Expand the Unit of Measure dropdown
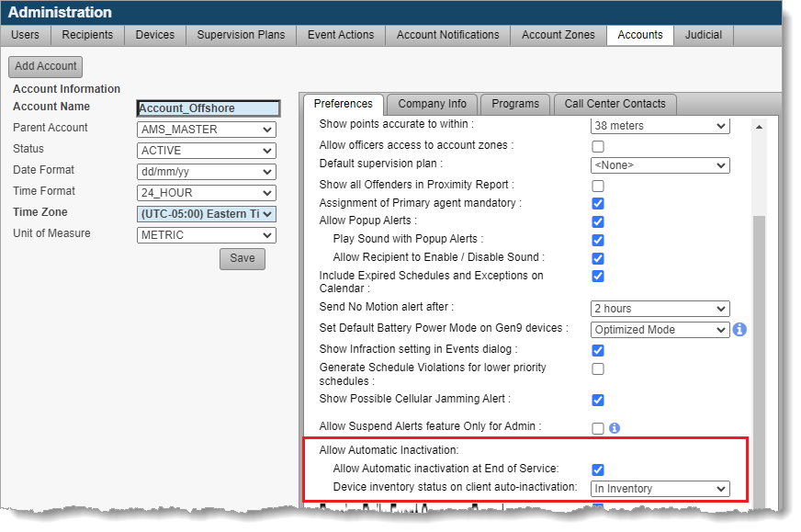801x532 pixels. point(206,235)
